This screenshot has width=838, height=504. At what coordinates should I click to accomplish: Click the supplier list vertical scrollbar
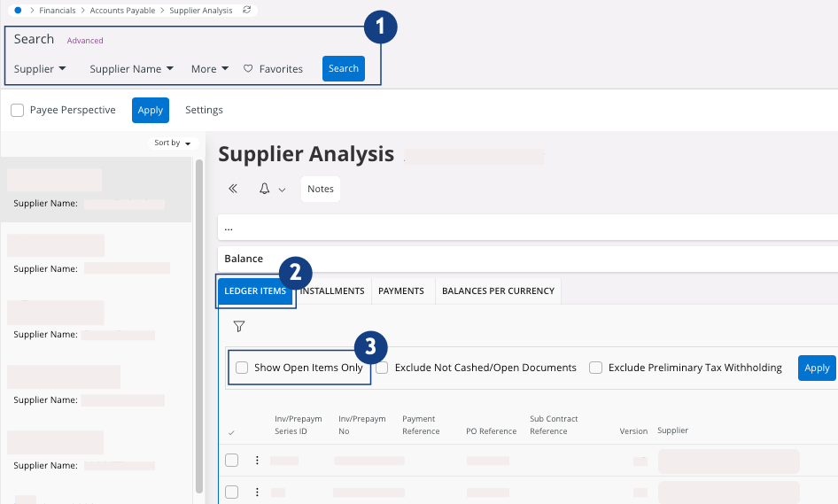199,319
